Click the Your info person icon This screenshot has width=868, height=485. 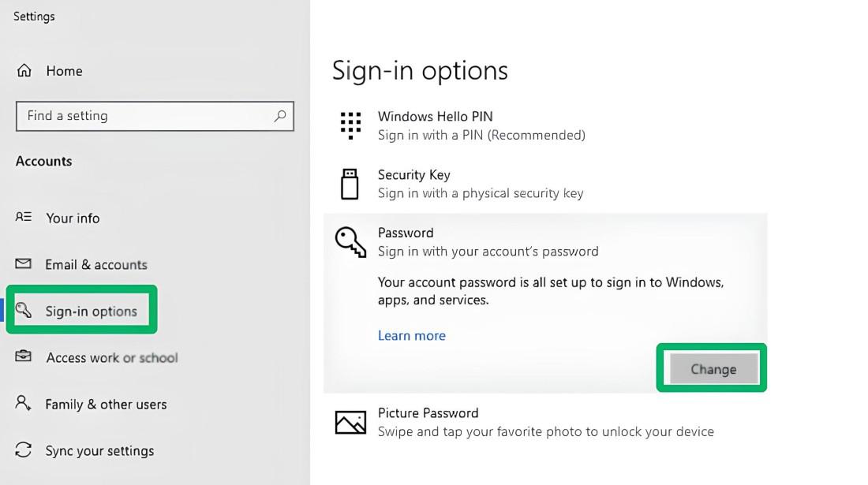pyautogui.click(x=24, y=217)
